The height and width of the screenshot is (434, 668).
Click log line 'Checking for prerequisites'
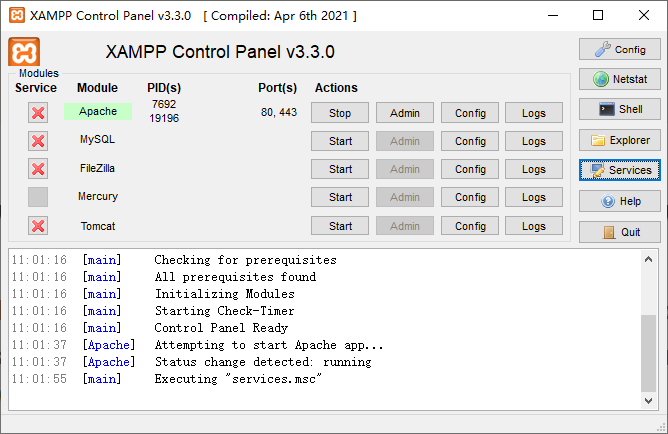[x=245, y=260]
